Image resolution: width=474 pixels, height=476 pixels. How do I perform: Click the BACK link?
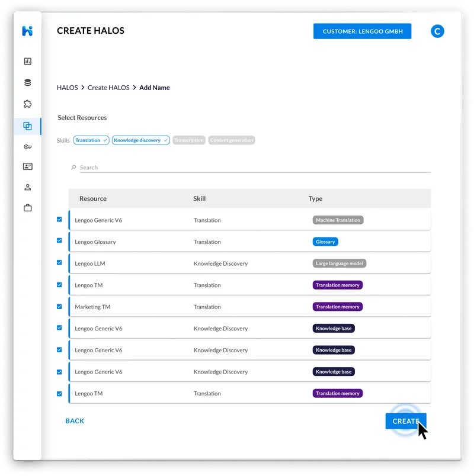click(x=75, y=421)
